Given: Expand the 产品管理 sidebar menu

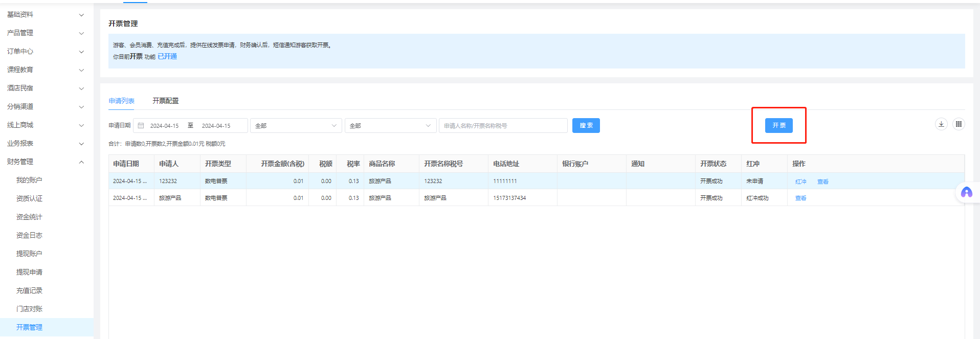Looking at the screenshot, I should point(45,33).
